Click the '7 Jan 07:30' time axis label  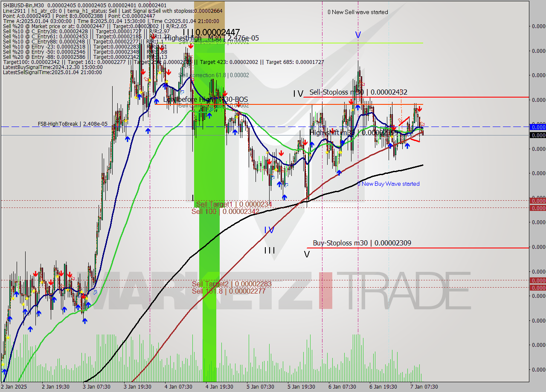pyautogui.click(x=424, y=387)
